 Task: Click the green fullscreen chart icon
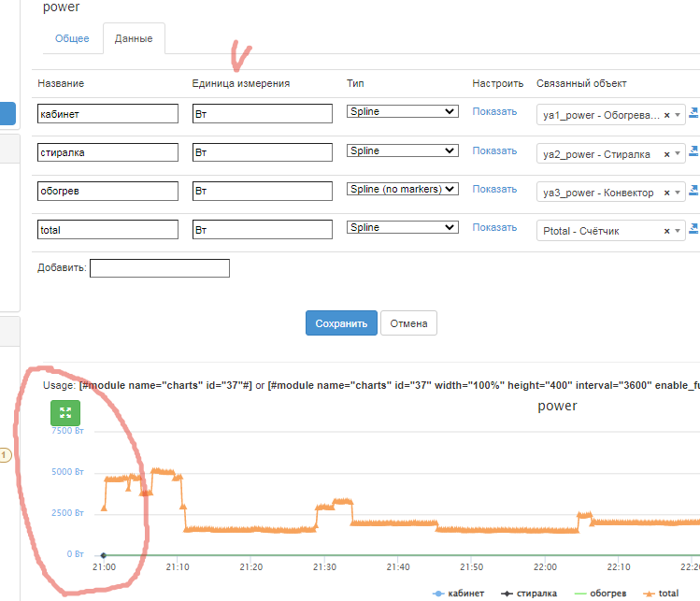coord(65,412)
